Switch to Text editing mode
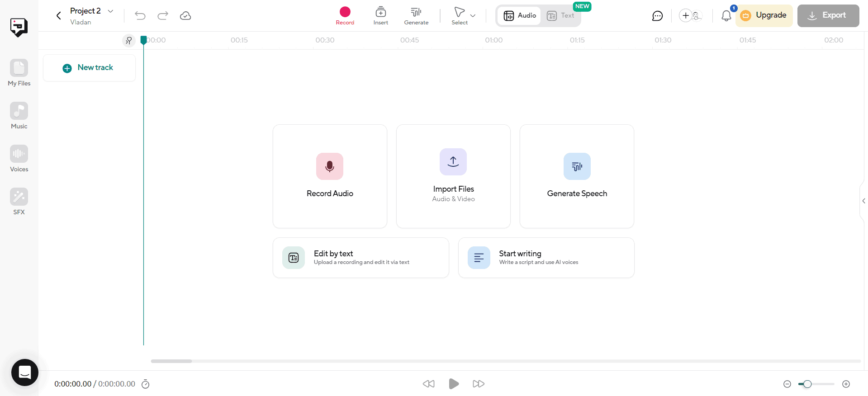868x396 pixels. click(560, 16)
